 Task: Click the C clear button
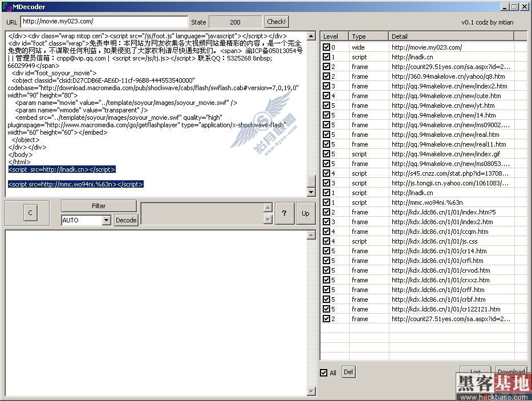[30, 213]
